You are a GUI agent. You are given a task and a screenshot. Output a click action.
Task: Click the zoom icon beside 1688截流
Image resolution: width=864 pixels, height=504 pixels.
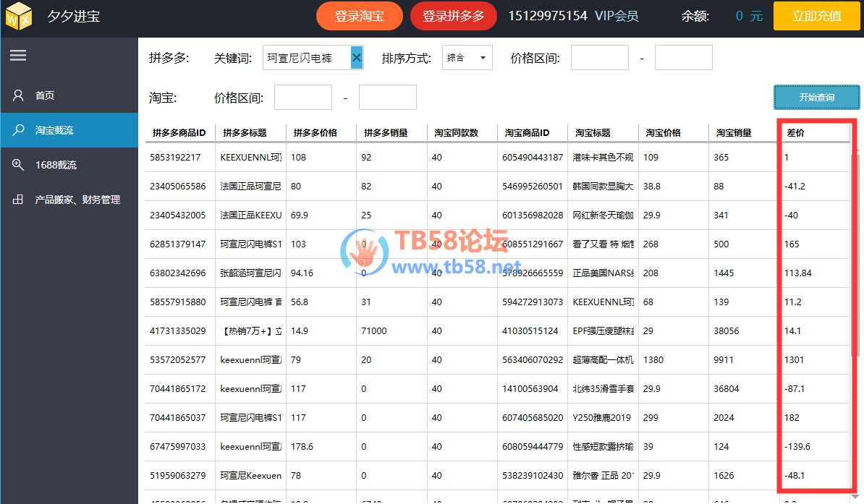click(18, 165)
